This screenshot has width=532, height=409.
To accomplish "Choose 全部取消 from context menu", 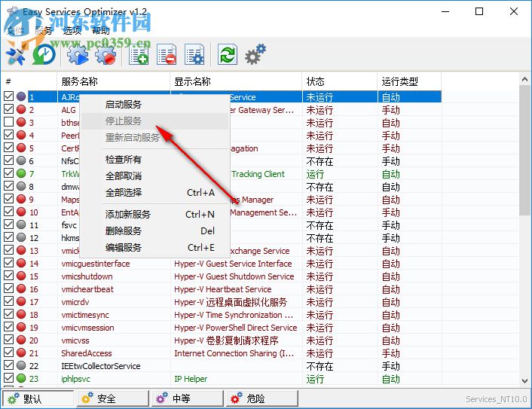I will [154, 176].
